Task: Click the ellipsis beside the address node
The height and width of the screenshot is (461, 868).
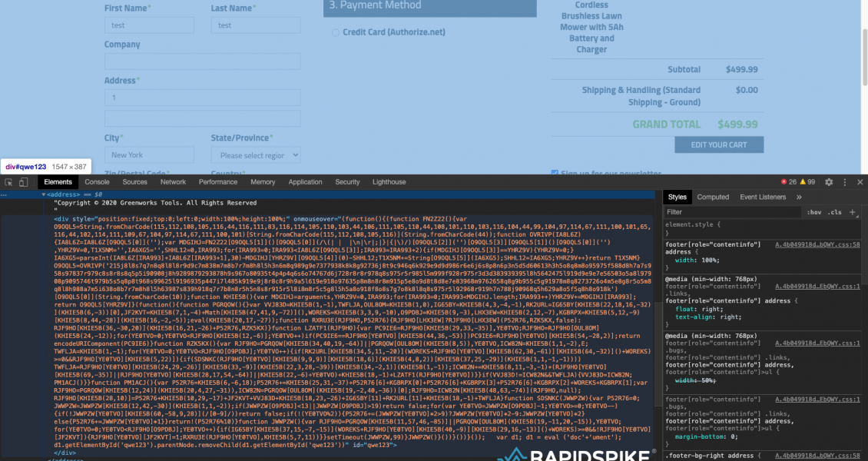Action: pyautogui.click(x=5, y=195)
